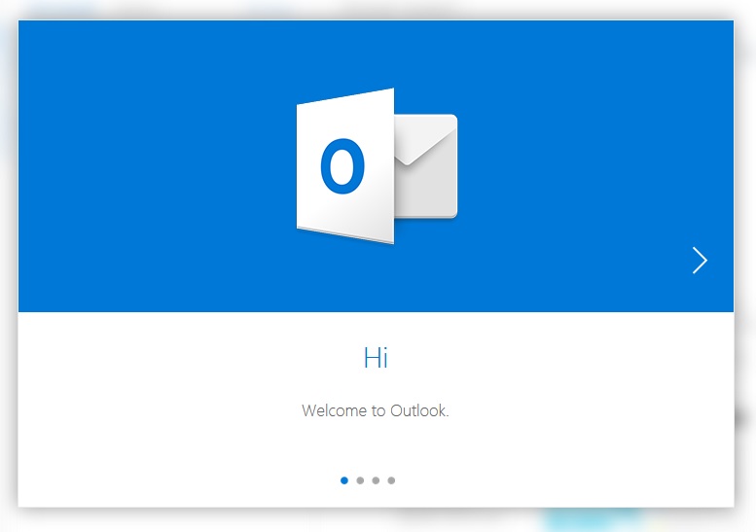Click the right-pointing chevron on banner
The height and width of the screenshot is (532, 756).
[700, 261]
